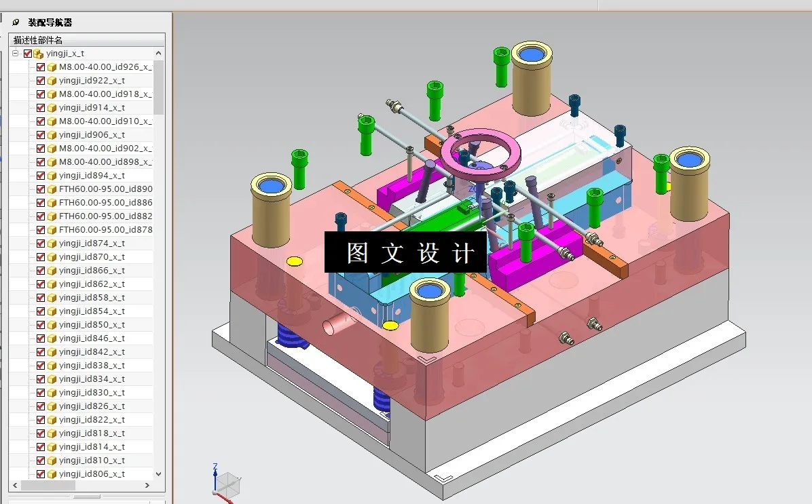Image resolution: width=812 pixels, height=504 pixels.
Task: Select the cube icon next to yingji_id806_x_t
Action: (52, 473)
